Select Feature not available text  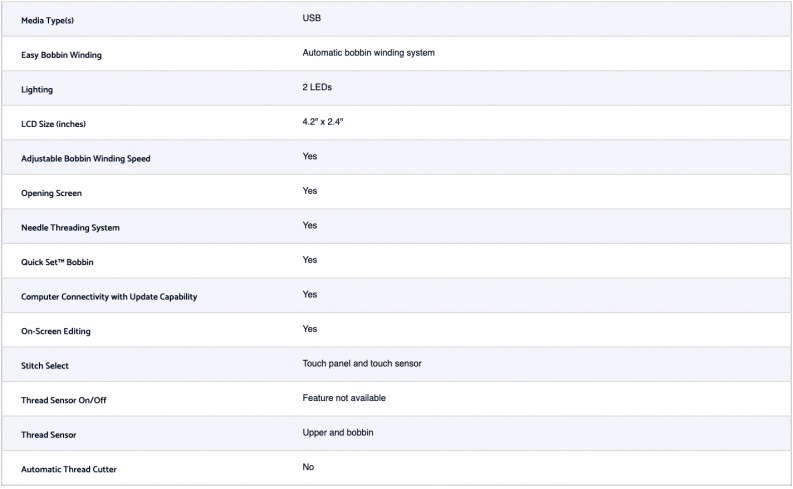pyautogui.click(x=344, y=398)
